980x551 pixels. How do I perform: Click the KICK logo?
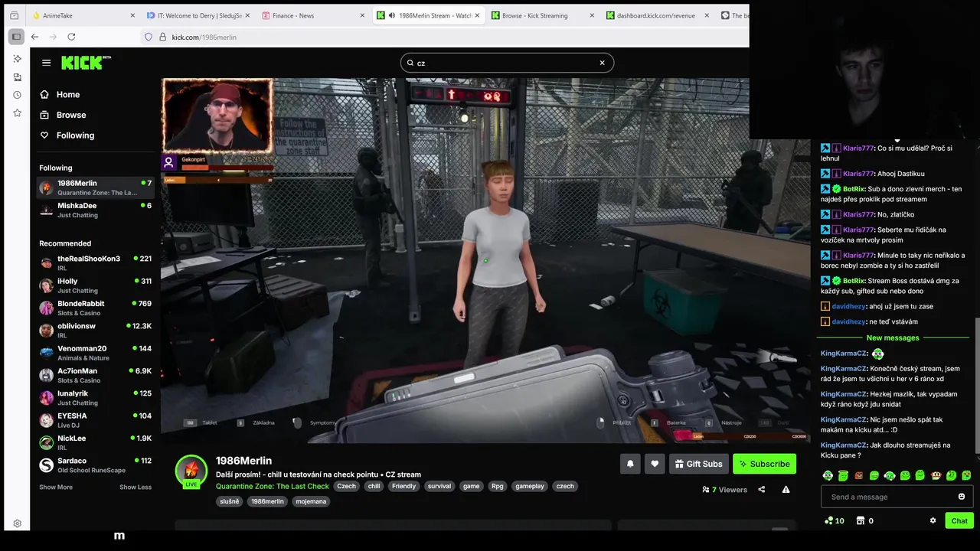point(86,63)
